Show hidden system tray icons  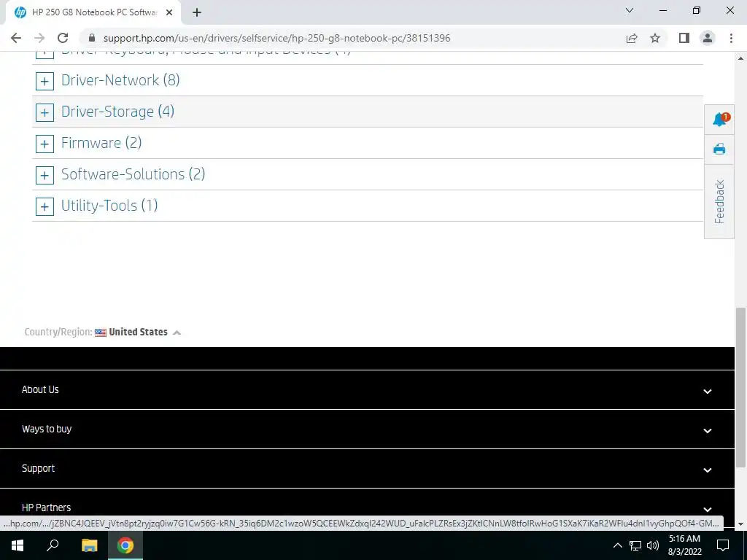point(617,545)
